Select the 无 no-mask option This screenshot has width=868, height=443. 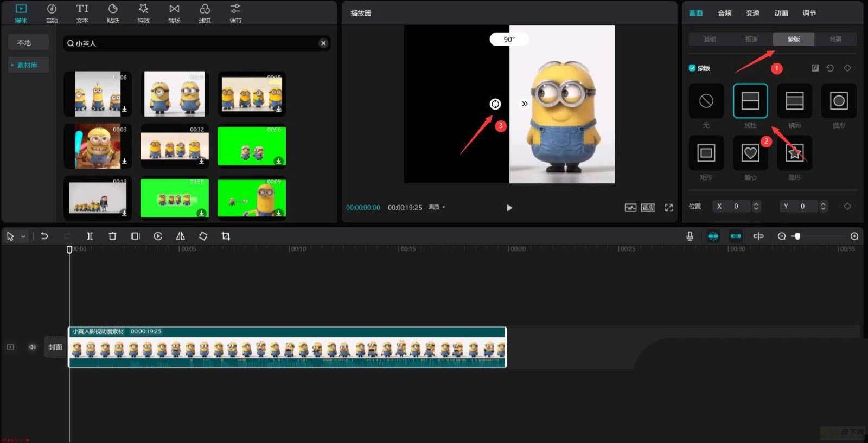tap(706, 101)
